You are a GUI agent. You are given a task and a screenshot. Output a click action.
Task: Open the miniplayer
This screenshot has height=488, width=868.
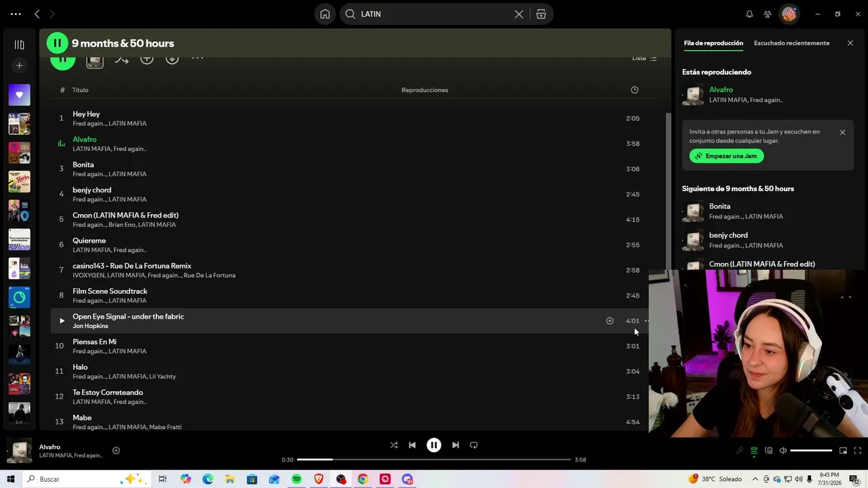[843, 451]
